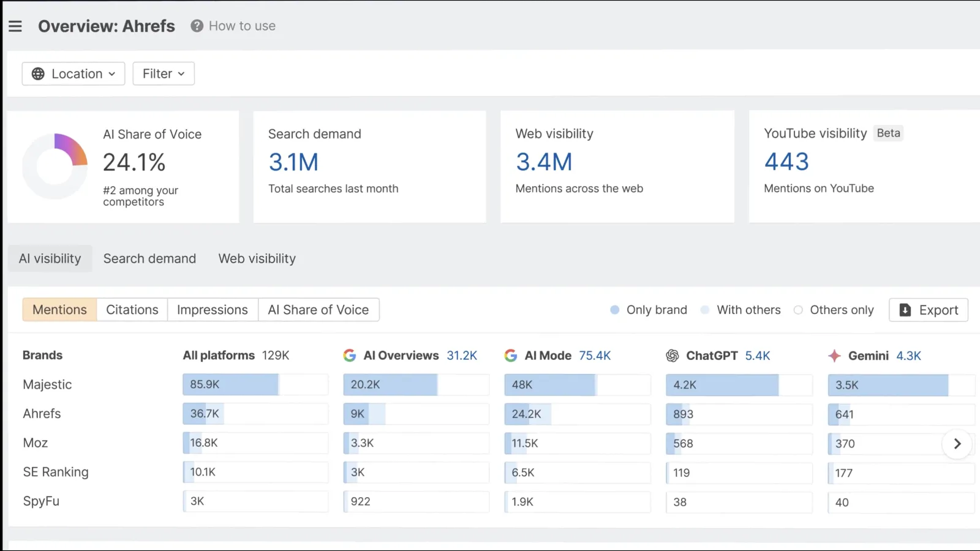Click the Moz brand name

point(36,443)
